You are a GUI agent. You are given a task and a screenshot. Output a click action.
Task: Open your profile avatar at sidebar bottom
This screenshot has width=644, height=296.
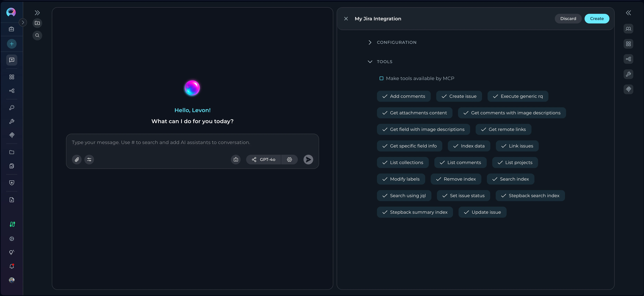12,280
